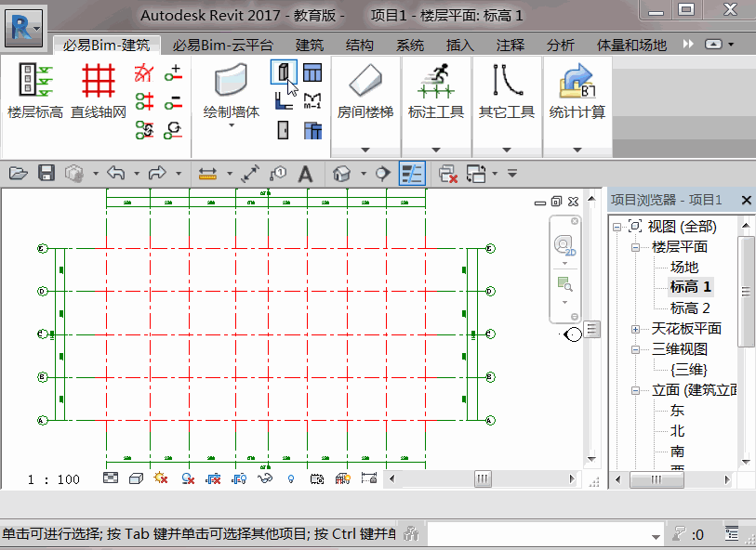Viewport: 756px width, 550px height.
Task: Toggle show crop region icon
Action: (239, 478)
